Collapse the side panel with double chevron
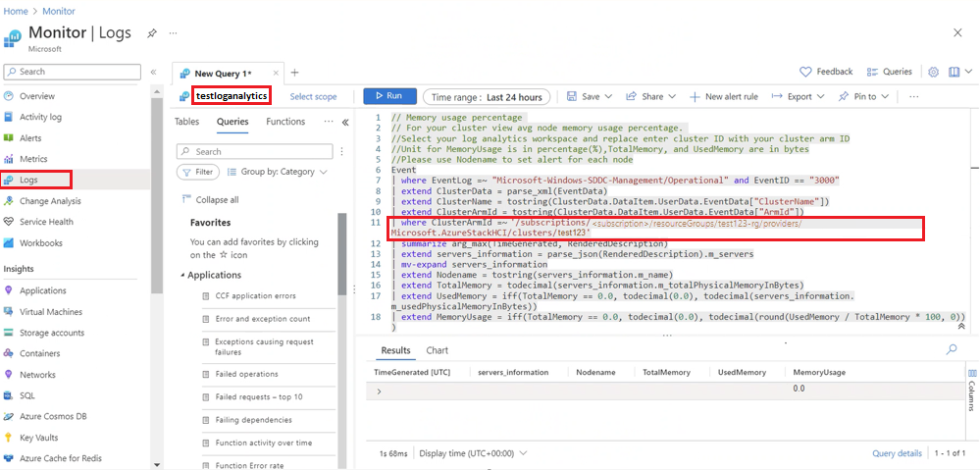The width and height of the screenshot is (980, 470). [x=344, y=122]
